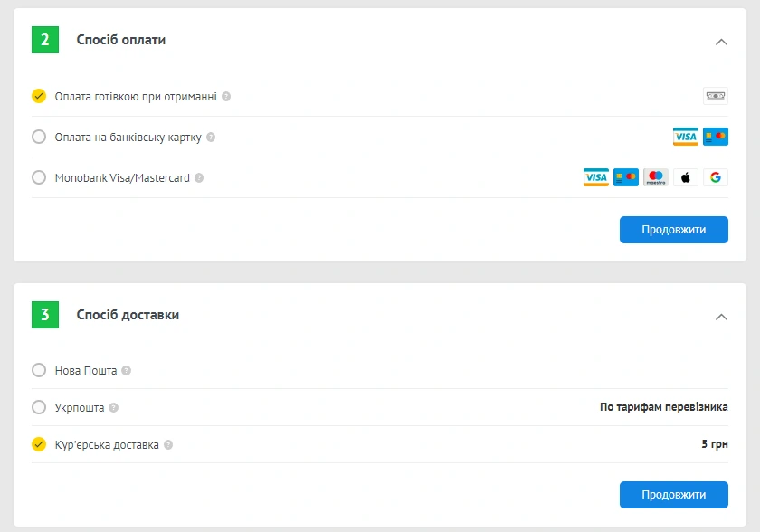Click help icon next to Кур'єрська доставка
This screenshot has width=760, height=532.
pyautogui.click(x=168, y=445)
